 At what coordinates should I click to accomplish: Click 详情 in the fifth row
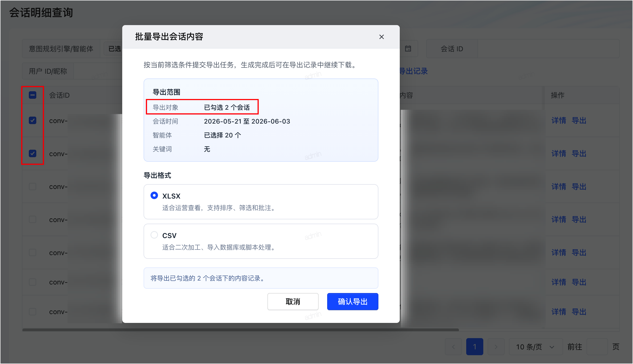coord(559,252)
